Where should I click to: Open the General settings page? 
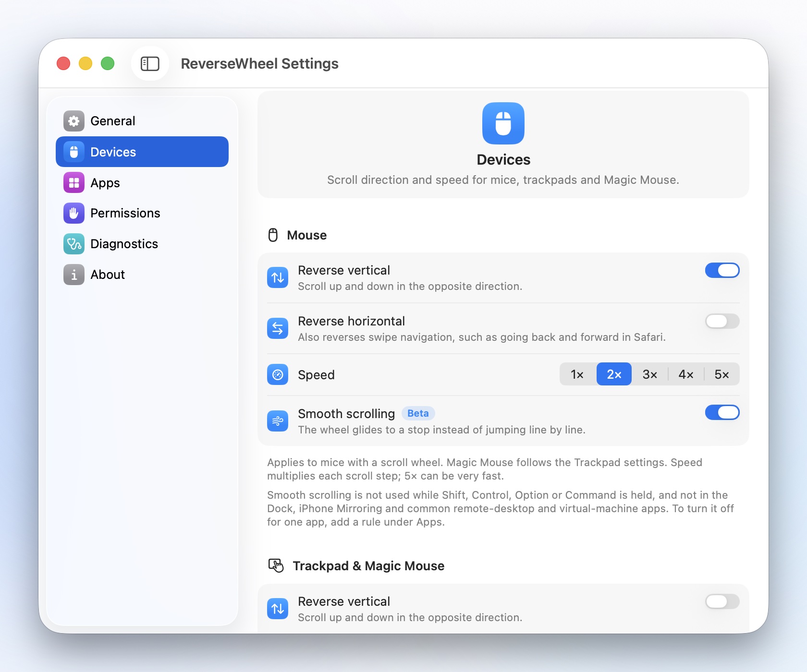142,121
